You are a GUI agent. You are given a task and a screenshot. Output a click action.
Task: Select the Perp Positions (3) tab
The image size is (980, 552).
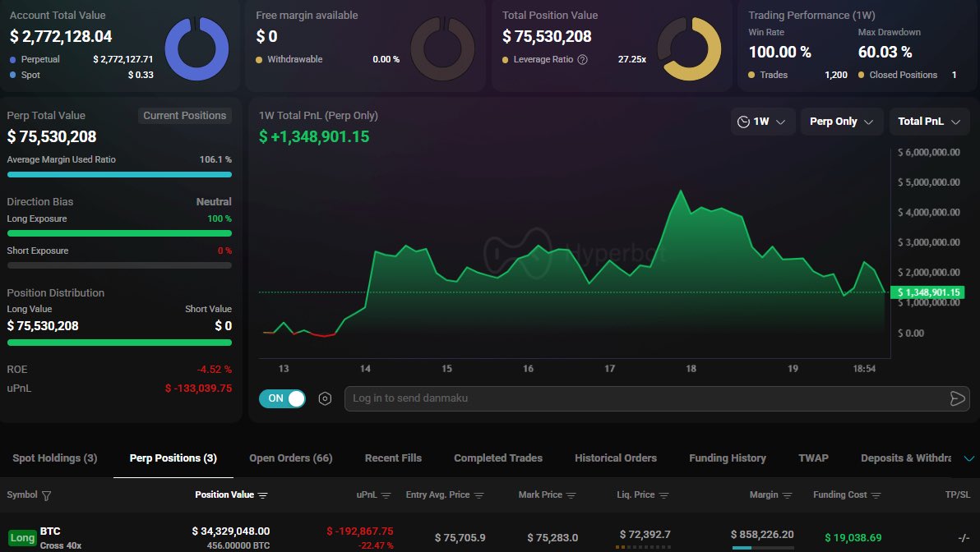pos(173,458)
